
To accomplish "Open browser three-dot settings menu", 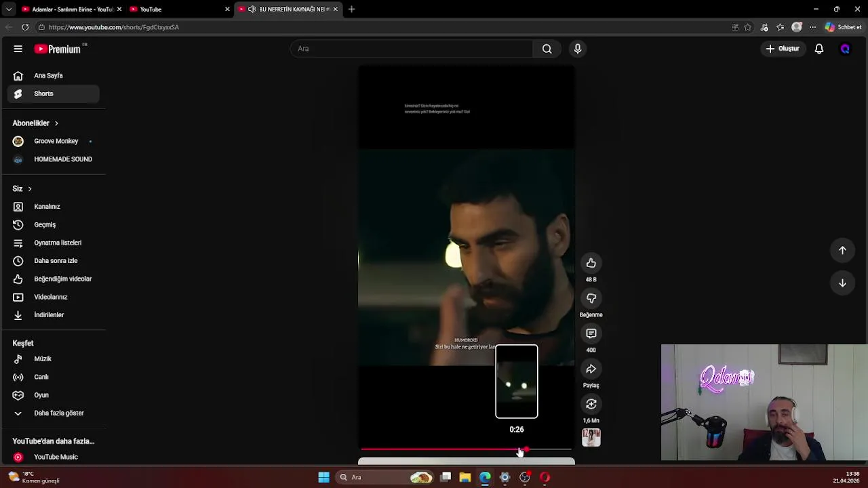I will [812, 27].
